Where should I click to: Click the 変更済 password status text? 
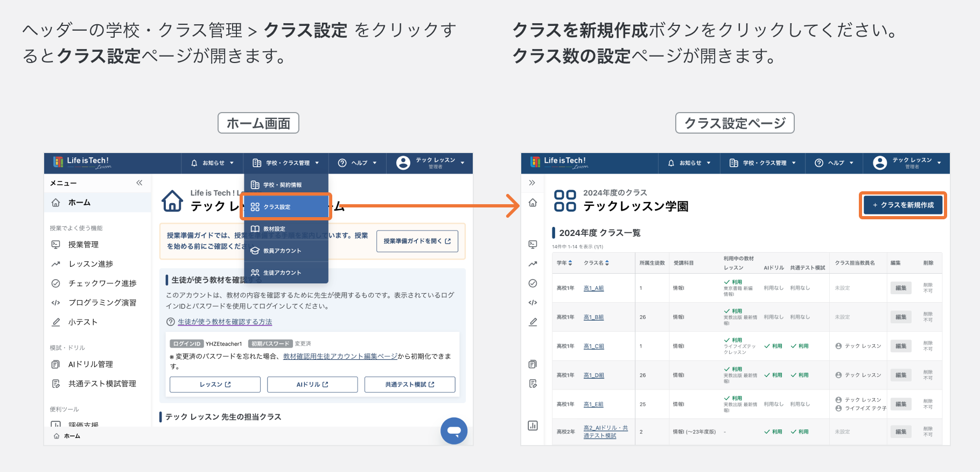303,344
